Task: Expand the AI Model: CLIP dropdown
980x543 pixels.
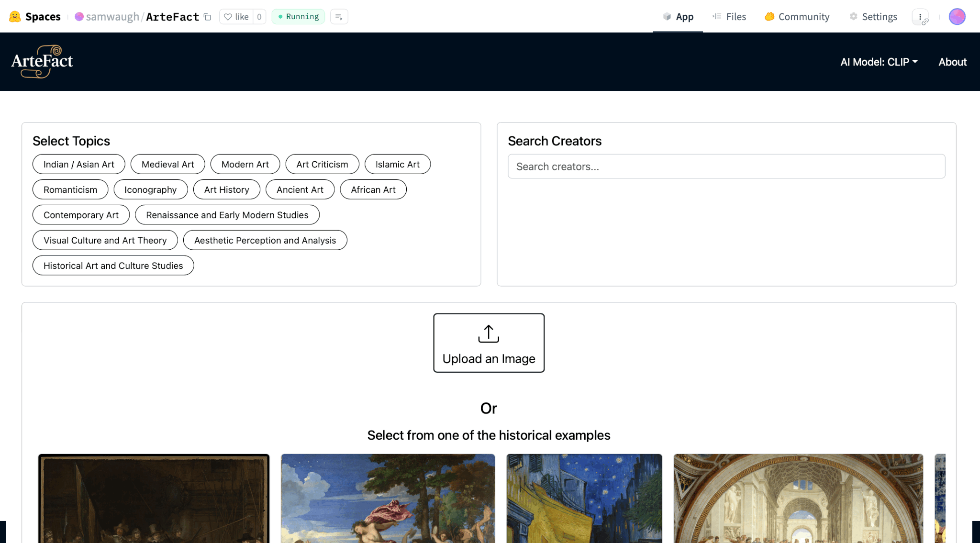Action: (879, 62)
